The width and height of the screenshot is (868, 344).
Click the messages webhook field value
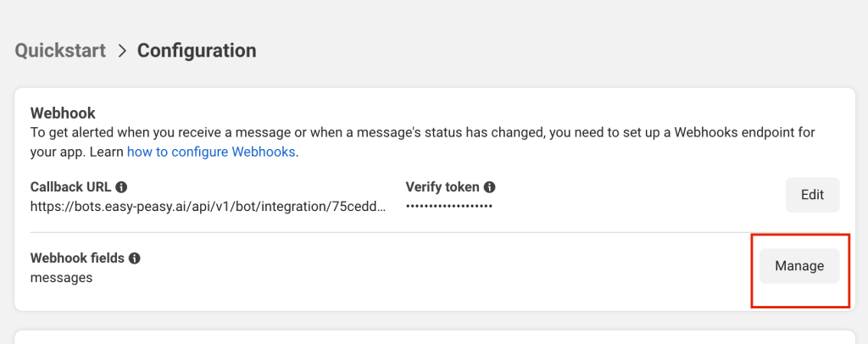point(61,277)
